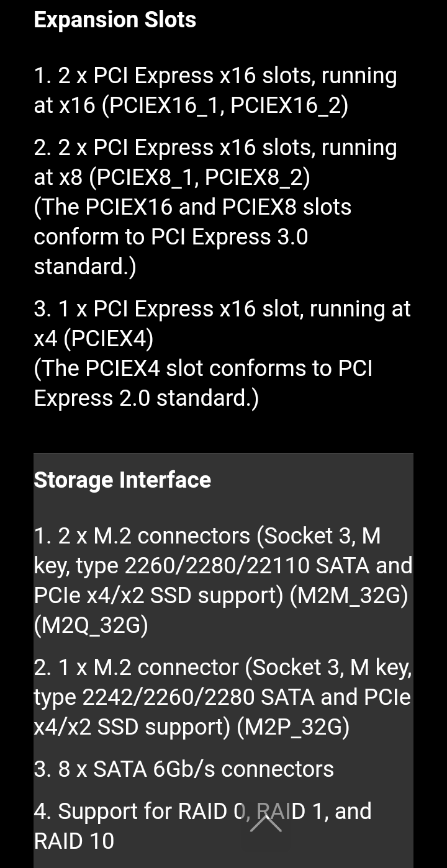This screenshot has height=868, width=447.
Task: Tap the 2242/2260/2280 type text
Action: (x=168, y=697)
